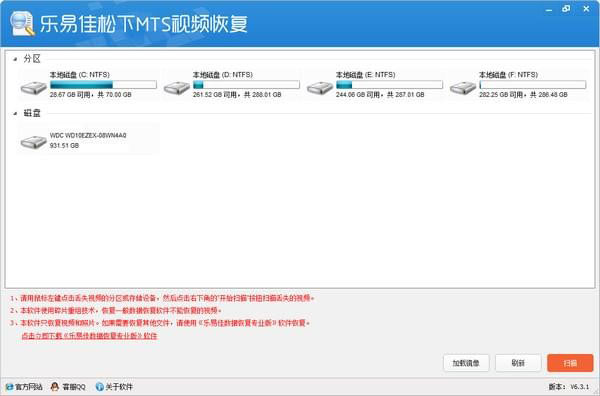This screenshot has height=396, width=600.
Task: Click the 刷新 refresh button
Action: [518, 363]
